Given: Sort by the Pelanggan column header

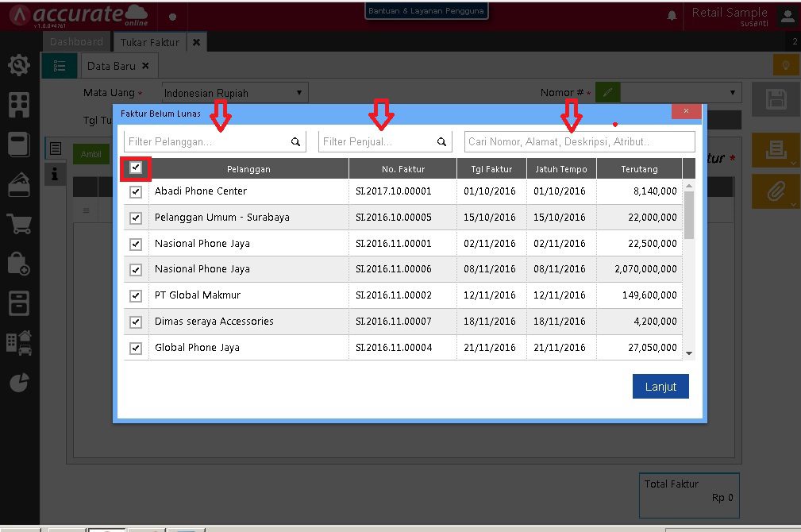Looking at the screenshot, I should pos(248,169).
